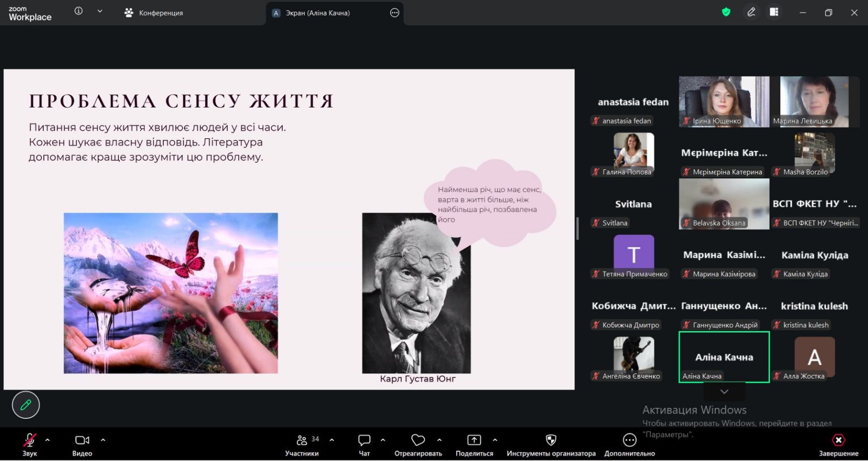Screen dimensions: 868x461
Task: Click the green encryption shield icon
Action: click(726, 12)
